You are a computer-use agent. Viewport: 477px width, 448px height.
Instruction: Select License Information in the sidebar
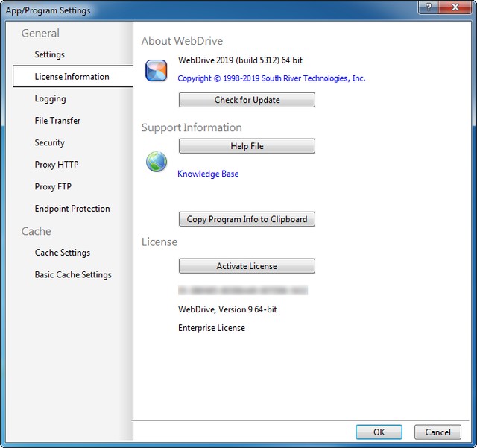pyautogui.click(x=72, y=77)
